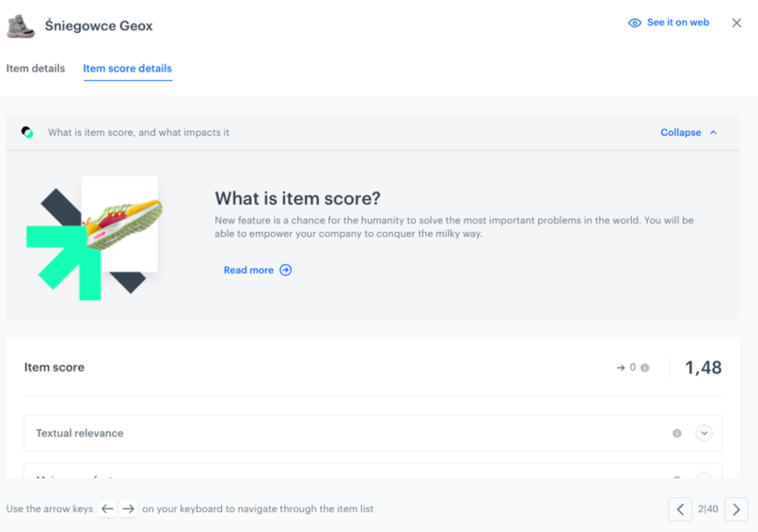Expand the section below Textual relevance
The height and width of the screenshot is (532, 758).
point(704,477)
